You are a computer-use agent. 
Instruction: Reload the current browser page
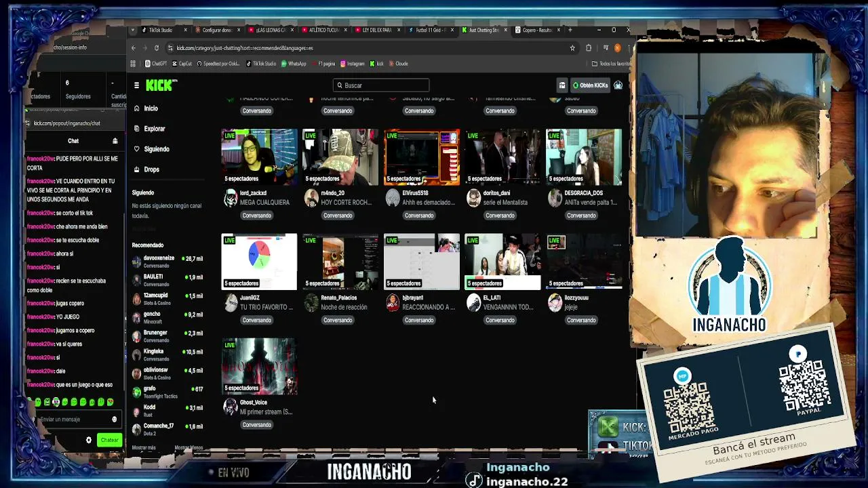point(157,48)
